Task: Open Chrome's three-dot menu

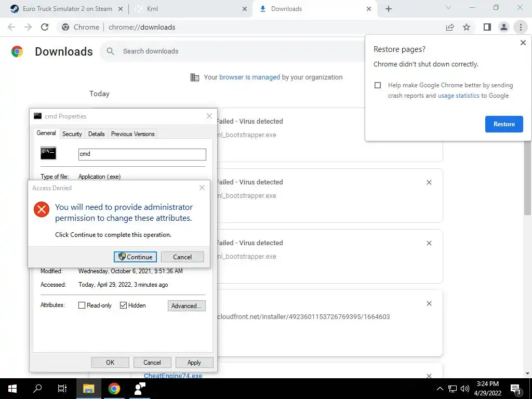Action: [521, 27]
